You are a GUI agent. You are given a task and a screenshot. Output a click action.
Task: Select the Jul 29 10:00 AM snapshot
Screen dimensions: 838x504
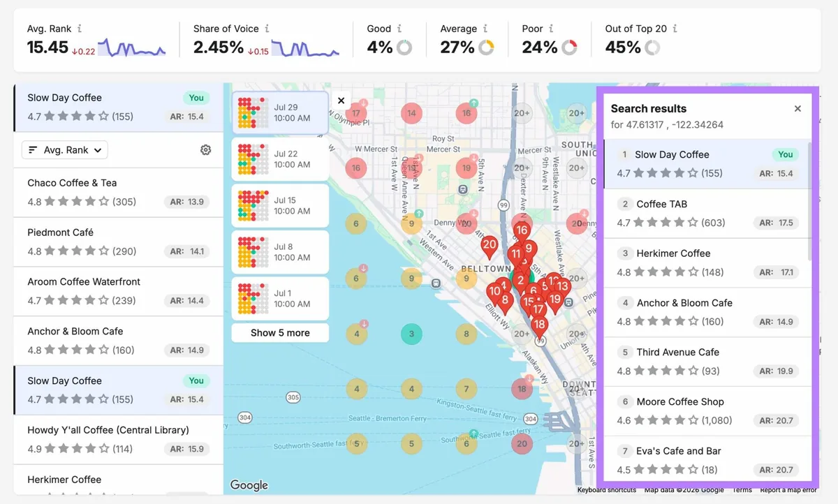click(x=280, y=112)
